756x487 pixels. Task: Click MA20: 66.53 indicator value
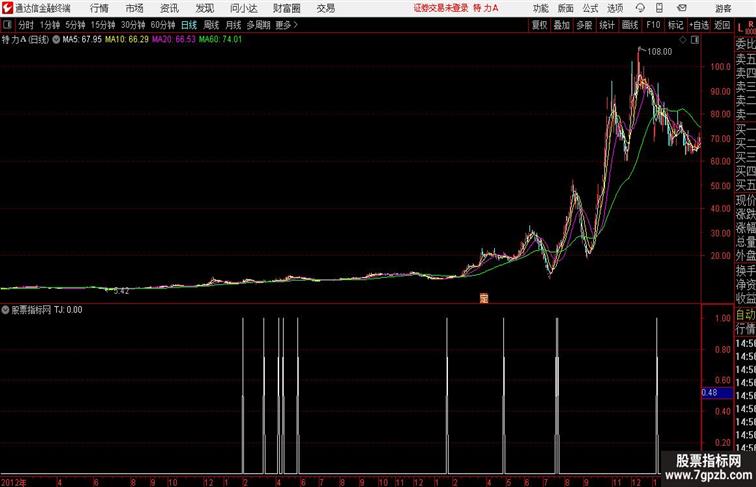click(x=174, y=40)
